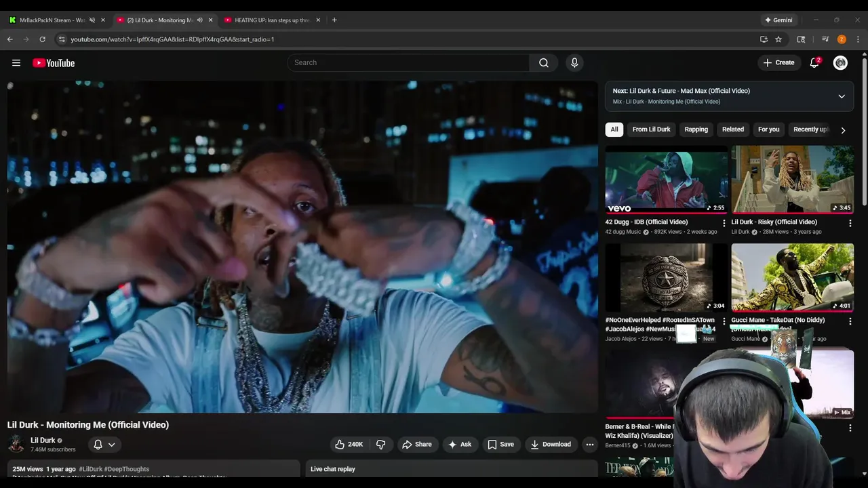Screen dimensions: 868x488
Task: Select the Recently uploaded chip
Action: pos(810,129)
